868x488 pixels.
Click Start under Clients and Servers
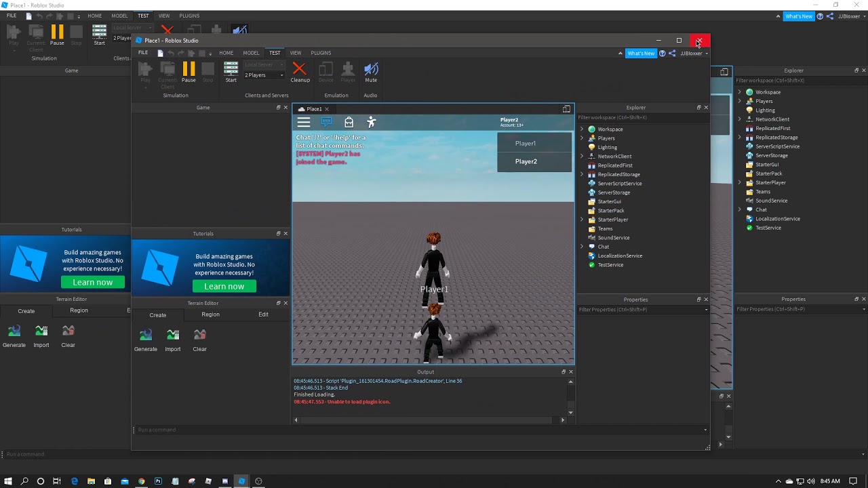(231, 72)
